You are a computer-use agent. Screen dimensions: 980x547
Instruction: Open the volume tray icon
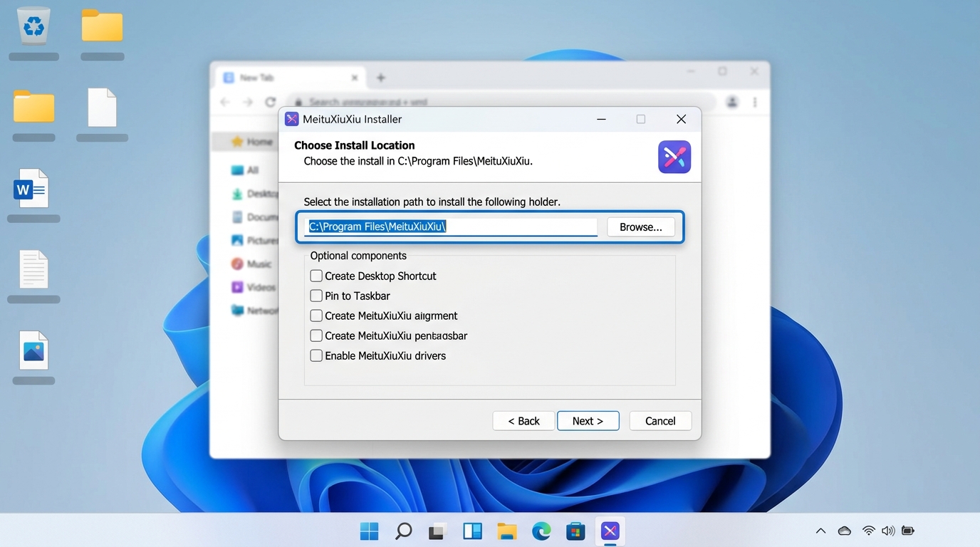888,531
